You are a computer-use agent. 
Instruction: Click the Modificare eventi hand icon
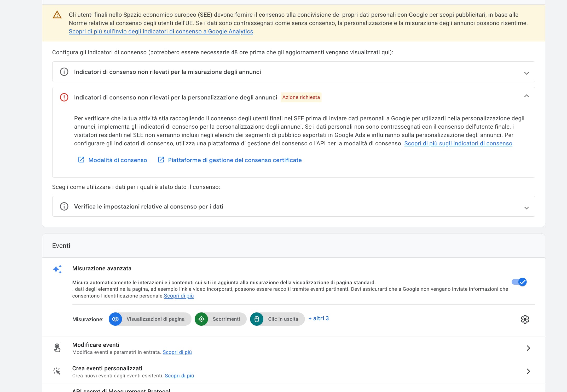(x=57, y=348)
